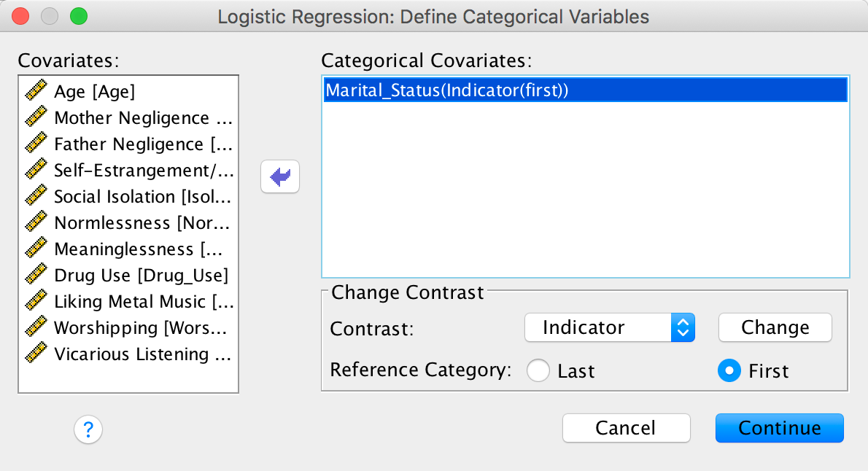Select the Normlessness covariate
Image resolution: width=868 pixels, height=471 pixels.
[x=142, y=222]
